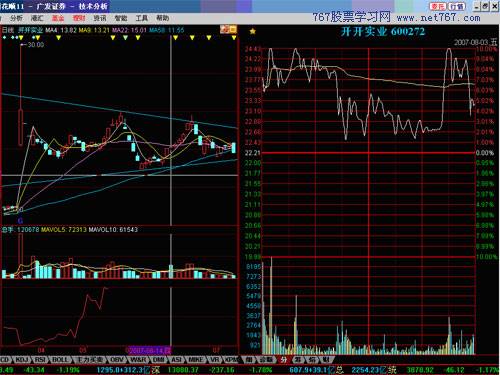Open the 帮助 menu
The width and height of the screenshot is (500, 375).
[x=162, y=18]
